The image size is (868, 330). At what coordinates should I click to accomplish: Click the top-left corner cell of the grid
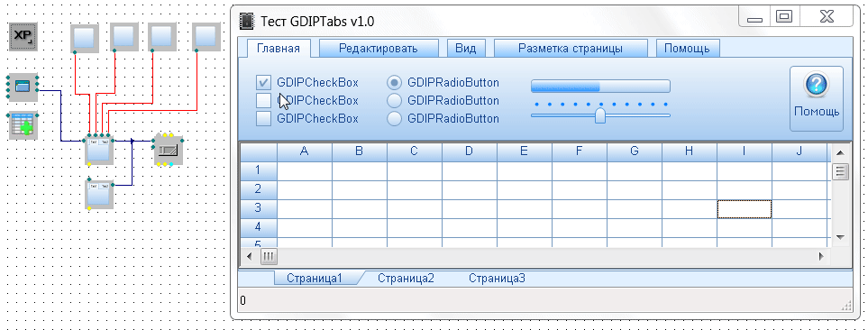coord(259,151)
